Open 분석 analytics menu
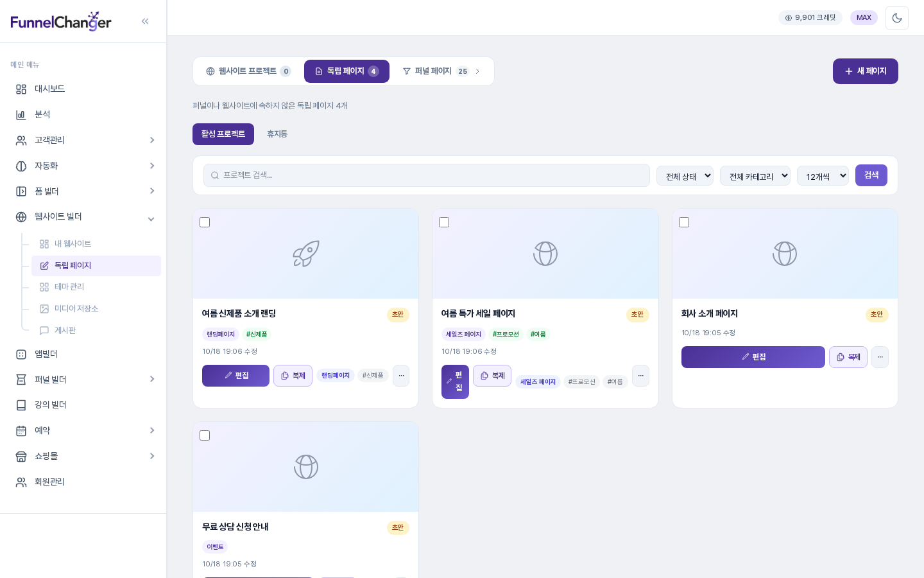Image resolution: width=924 pixels, height=578 pixels. (x=83, y=114)
